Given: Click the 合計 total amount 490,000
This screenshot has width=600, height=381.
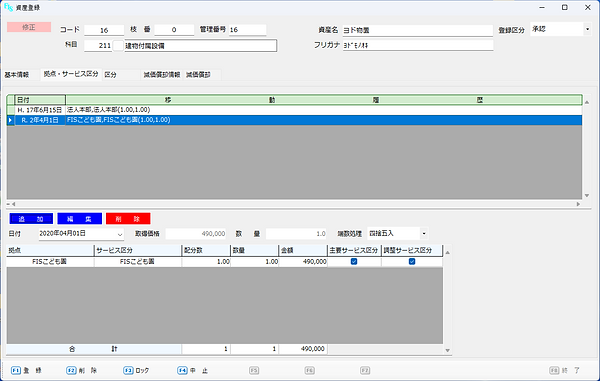Looking at the screenshot, I should point(303,349).
